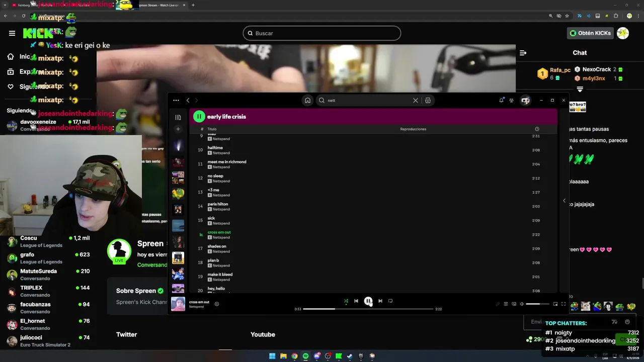Open grafo channel in sidebar
Image resolution: width=644 pixels, height=362 pixels.
coord(48,258)
